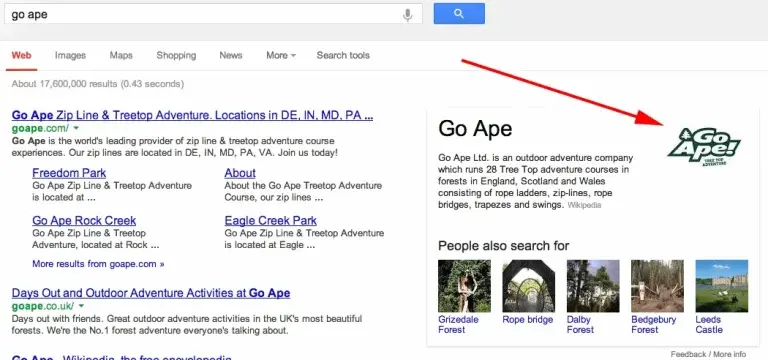Click 'More results from goape.com »'
768x360 pixels.
pos(98,264)
